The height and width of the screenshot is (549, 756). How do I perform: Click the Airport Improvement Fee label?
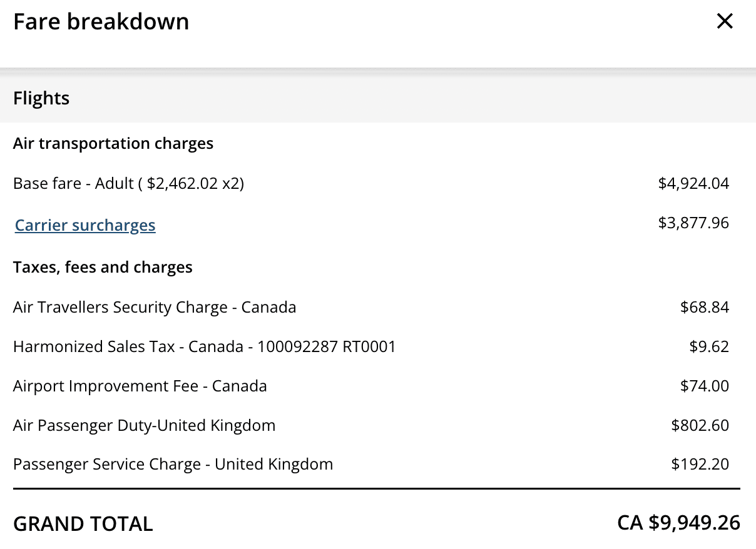tap(140, 386)
